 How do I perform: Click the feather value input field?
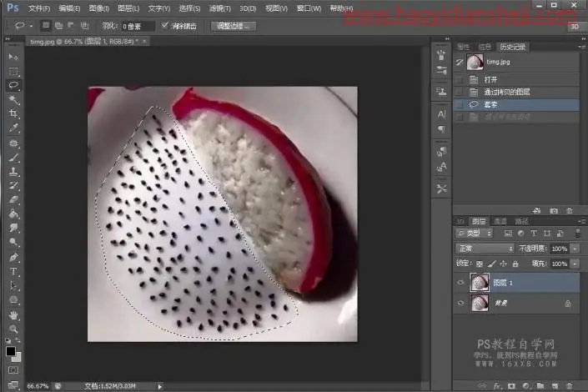(x=138, y=26)
